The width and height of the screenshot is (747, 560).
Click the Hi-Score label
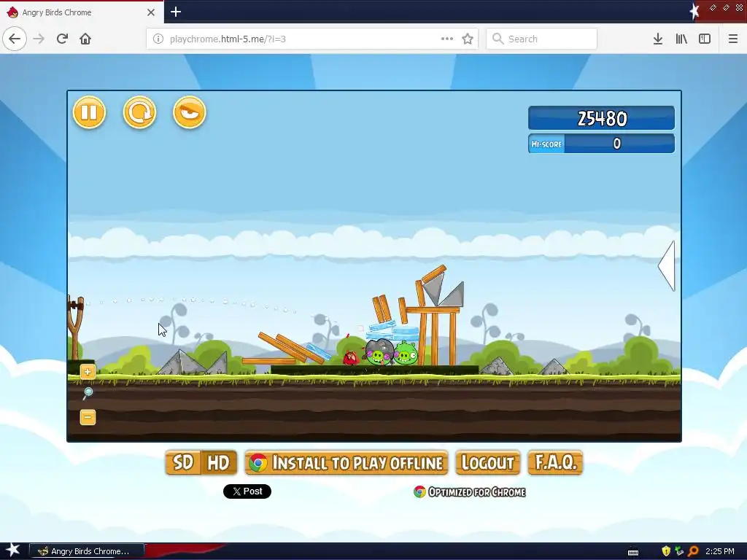(x=546, y=144)
